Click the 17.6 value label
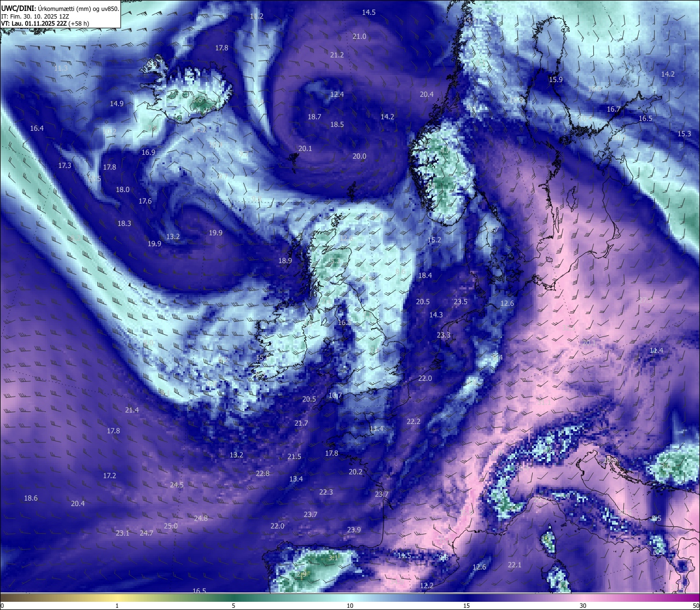The height and width of the screenshot is (610, 700). pos(145,201)
